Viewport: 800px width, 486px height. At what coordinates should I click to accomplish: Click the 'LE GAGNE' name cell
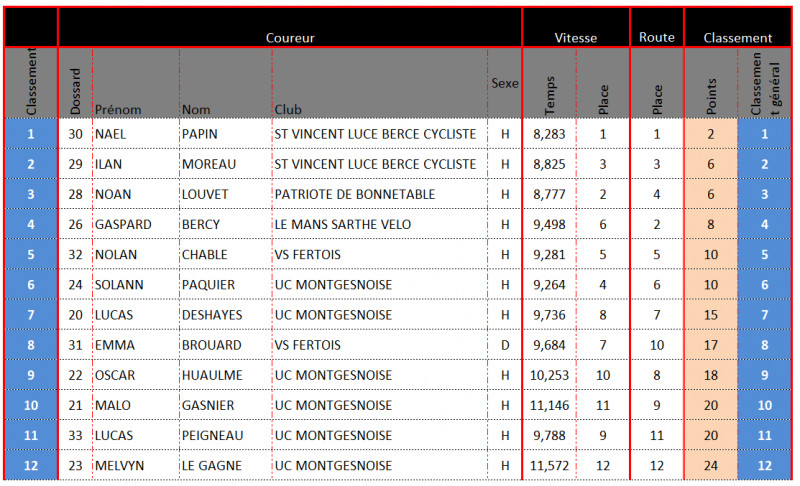208,465
